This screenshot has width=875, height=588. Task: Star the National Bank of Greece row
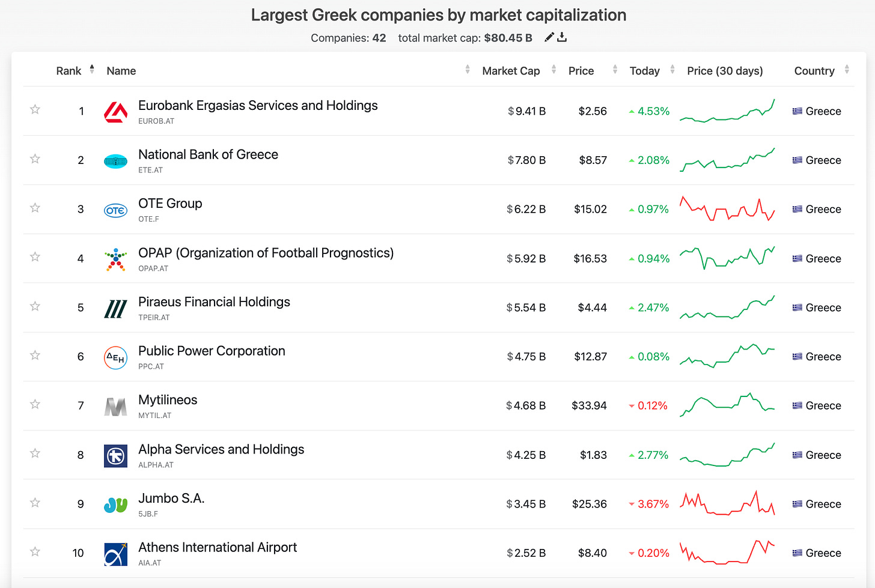35,159
